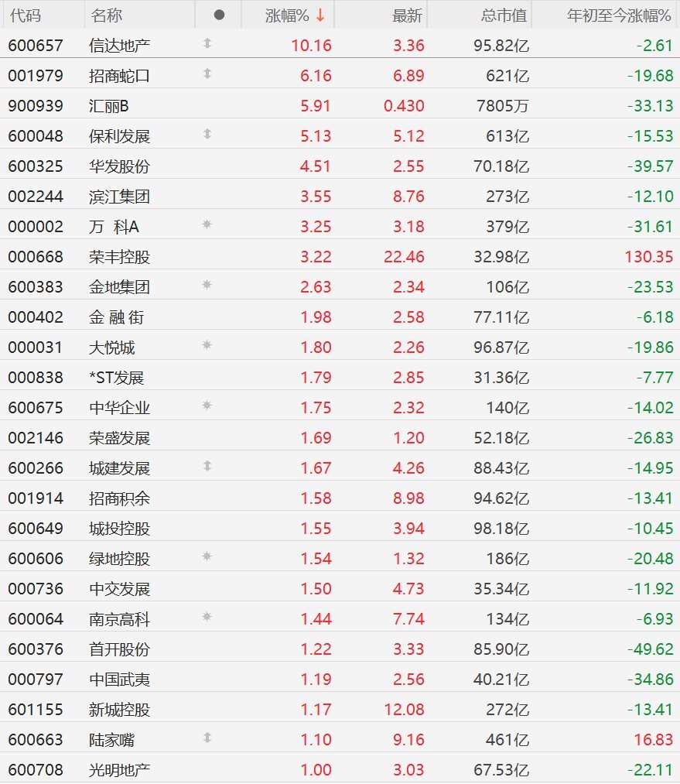Click the star icon beside 绿地控股
Screen dimensions: 680x784
[x=207, y=556]
